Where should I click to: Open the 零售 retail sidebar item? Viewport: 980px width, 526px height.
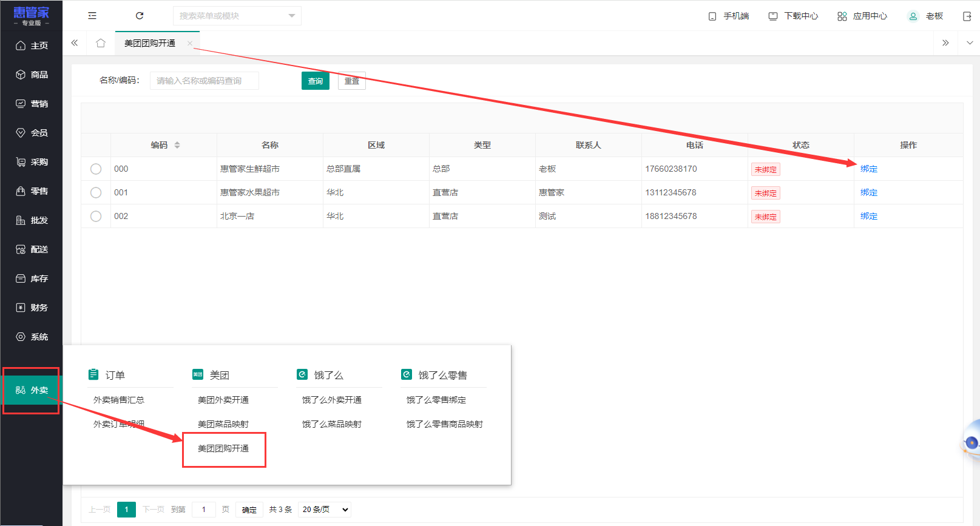32,191
